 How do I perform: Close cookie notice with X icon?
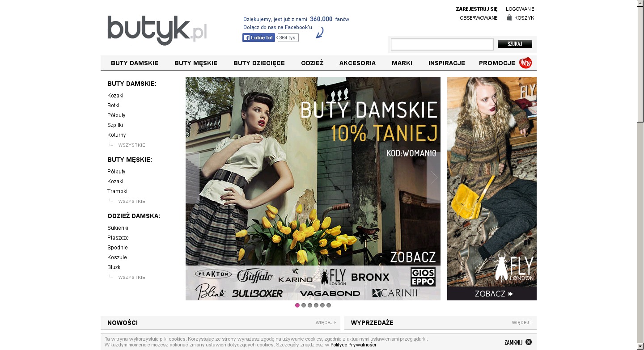[x=529, y=342]
